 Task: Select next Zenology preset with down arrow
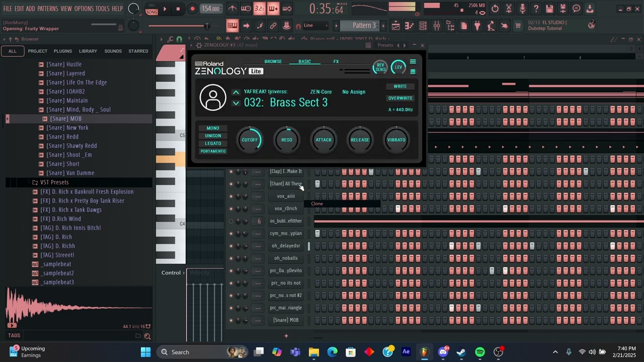[x=235, y=103]
